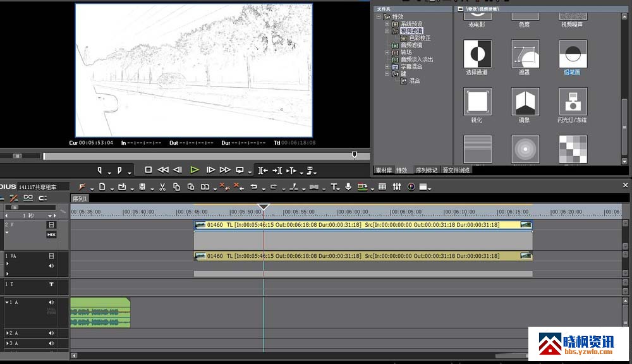Click the Save Project floppy icon
632x364 pixels.
coord(142,186)
